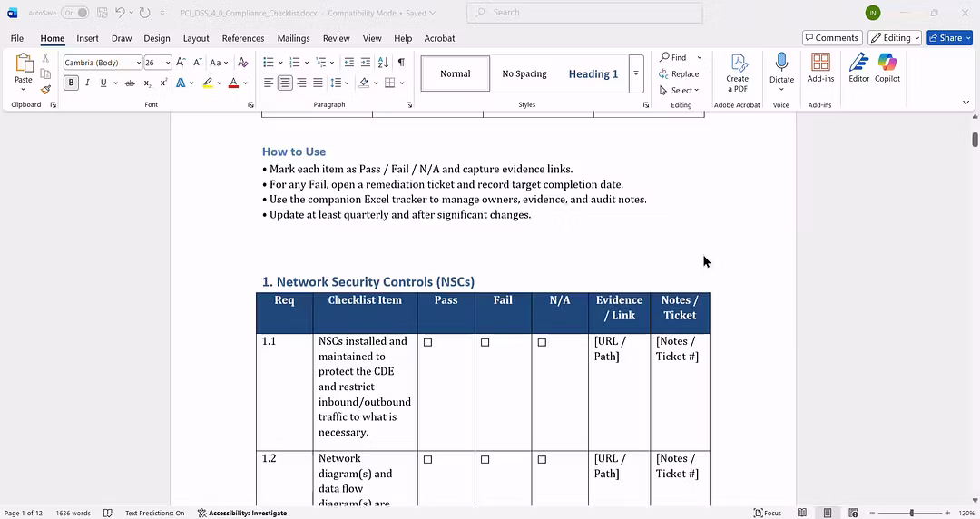Click the Save icon in title bar
The height and width of the screenshot is (519, 980).
pos(103,13)
